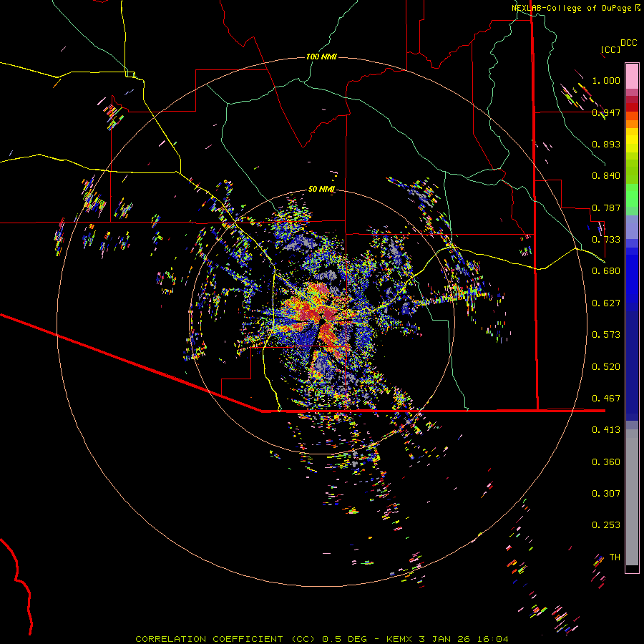Click the 100 NMI range ring label

(x=321, y=57)
